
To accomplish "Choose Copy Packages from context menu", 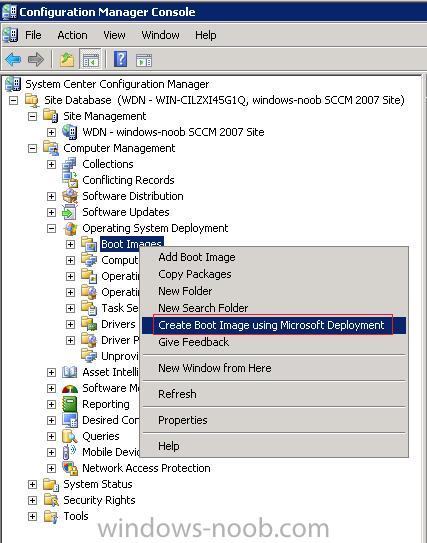I will [274, 274].
